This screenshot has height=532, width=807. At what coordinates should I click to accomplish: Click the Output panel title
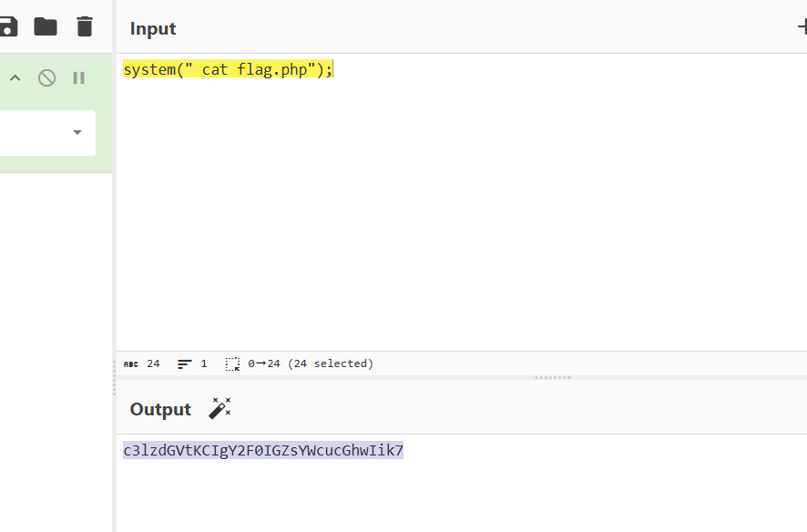[160, 409]
